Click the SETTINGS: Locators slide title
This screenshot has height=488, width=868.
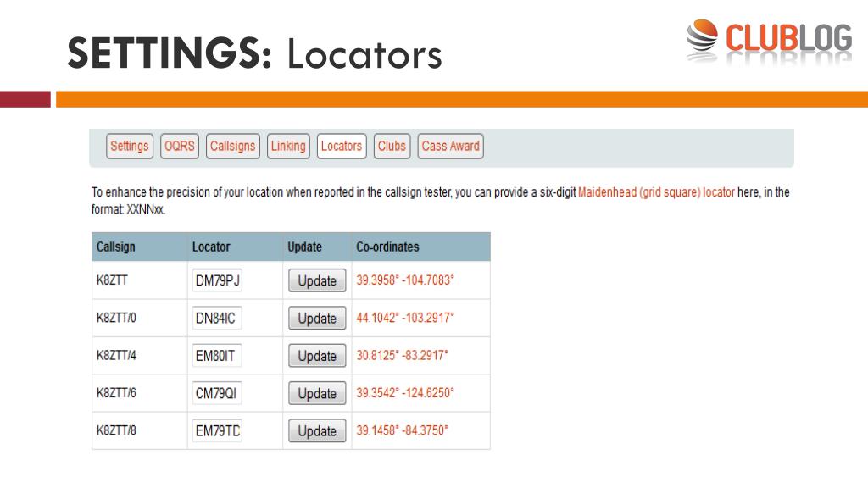(254, 53)
